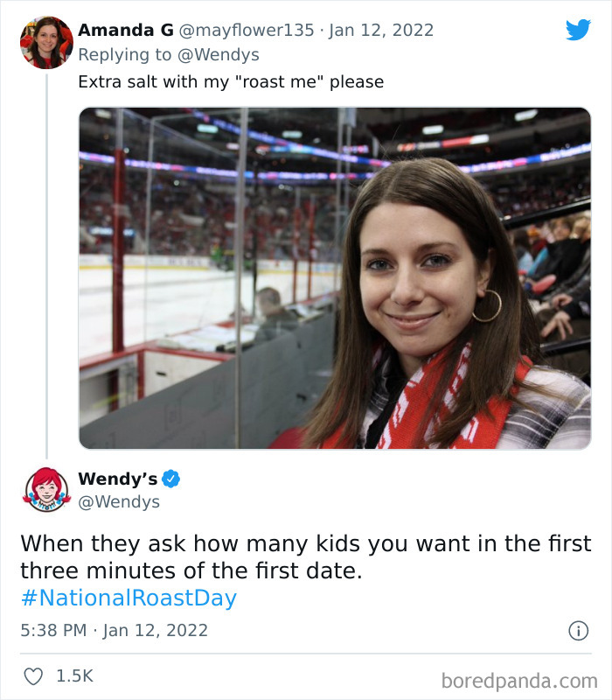Open the Jan 12, 2022 date link
The height and width of the screenshot is (700, 612).
click(379, 29)
